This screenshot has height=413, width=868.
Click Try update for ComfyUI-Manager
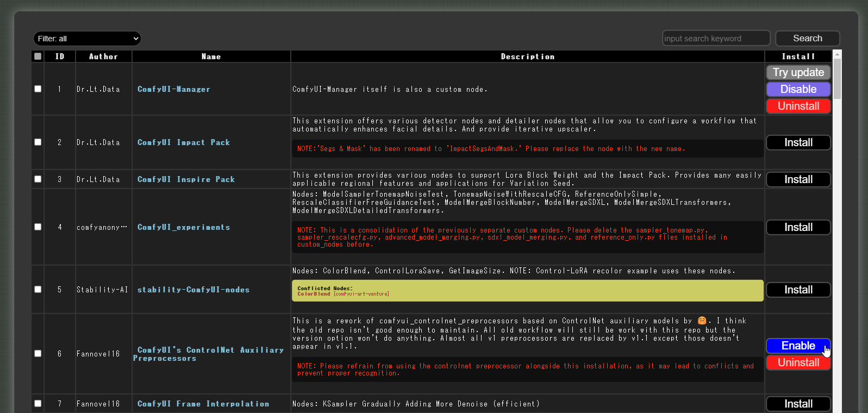[x=798, y=72]
